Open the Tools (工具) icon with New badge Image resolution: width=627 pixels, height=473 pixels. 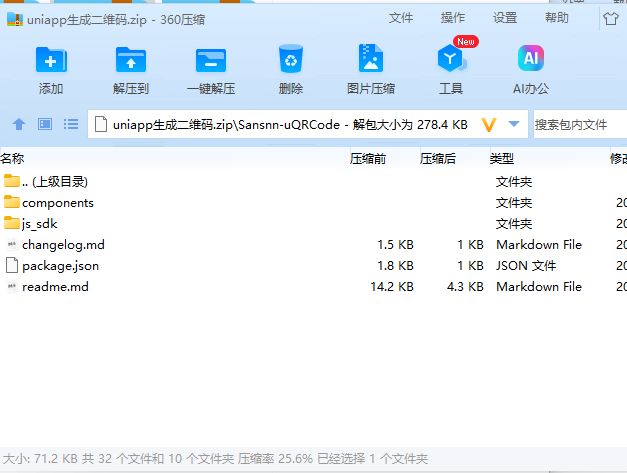(451, 58)
